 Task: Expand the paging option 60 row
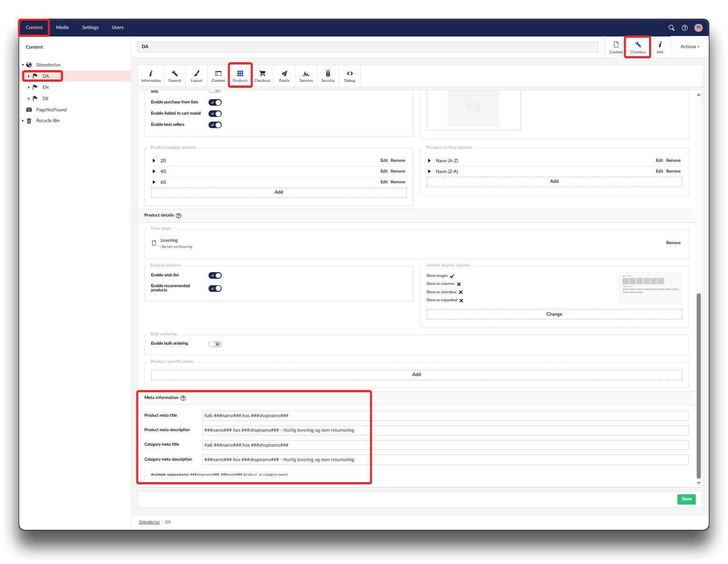click(x=154, y=182)
